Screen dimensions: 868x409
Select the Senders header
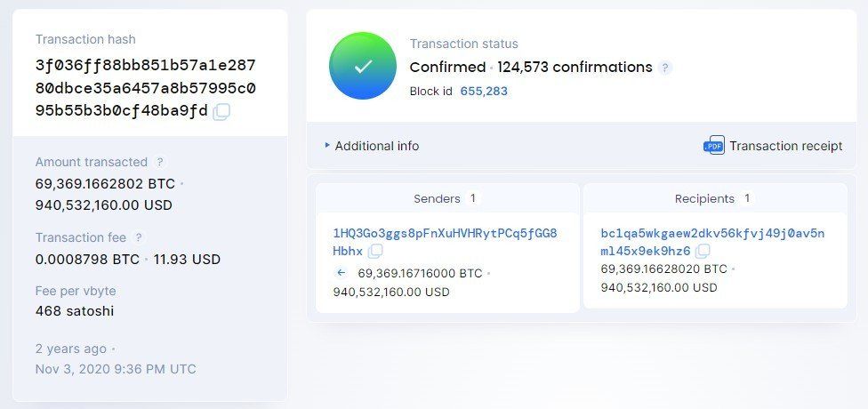(x=438, y=198)
